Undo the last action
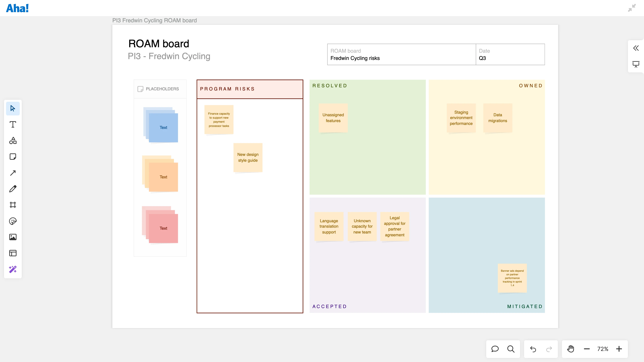 tap(533, 349)
